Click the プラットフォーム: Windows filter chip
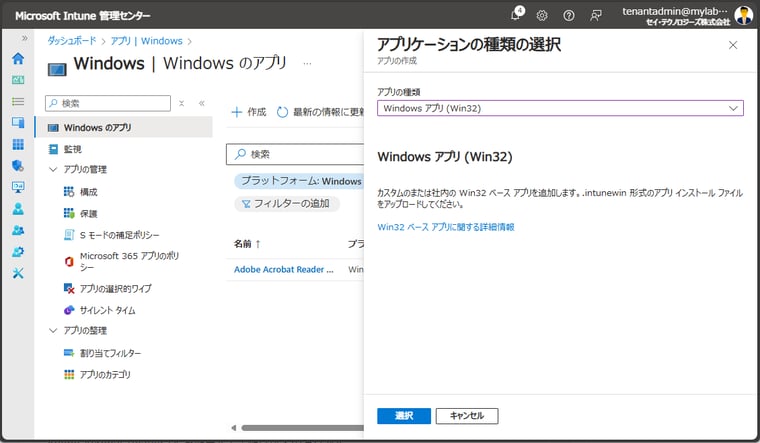This screenshot has height=443, width=760. (x=299, y=181)
